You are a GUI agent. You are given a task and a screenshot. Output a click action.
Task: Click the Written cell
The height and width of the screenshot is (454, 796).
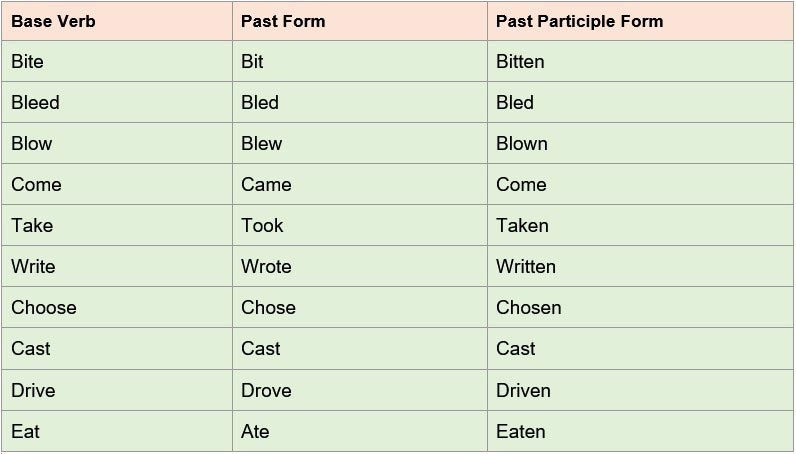point(526,267)
